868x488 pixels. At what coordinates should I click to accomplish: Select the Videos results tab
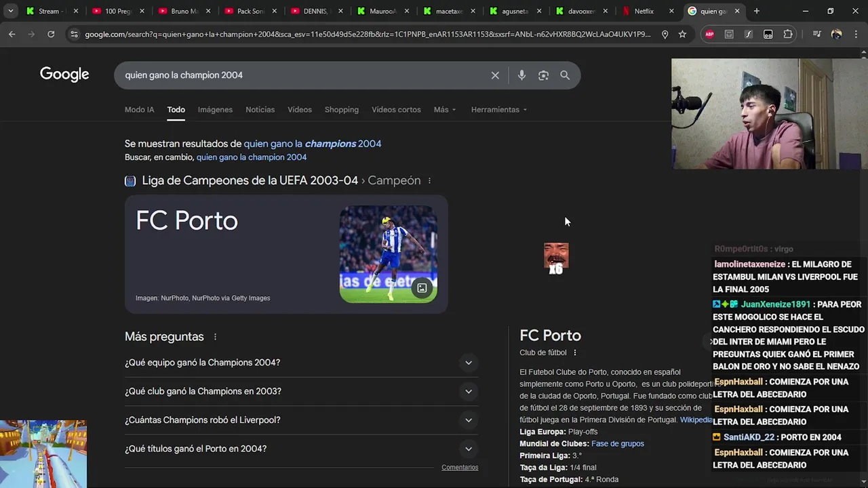300,110
